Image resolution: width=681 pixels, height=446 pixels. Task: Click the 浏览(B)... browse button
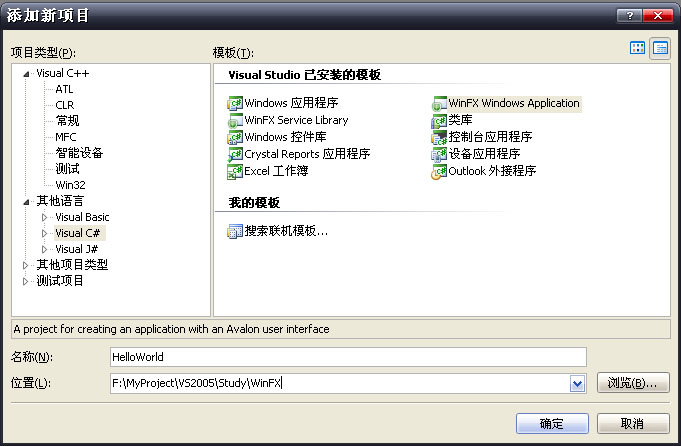coord(633,383)
